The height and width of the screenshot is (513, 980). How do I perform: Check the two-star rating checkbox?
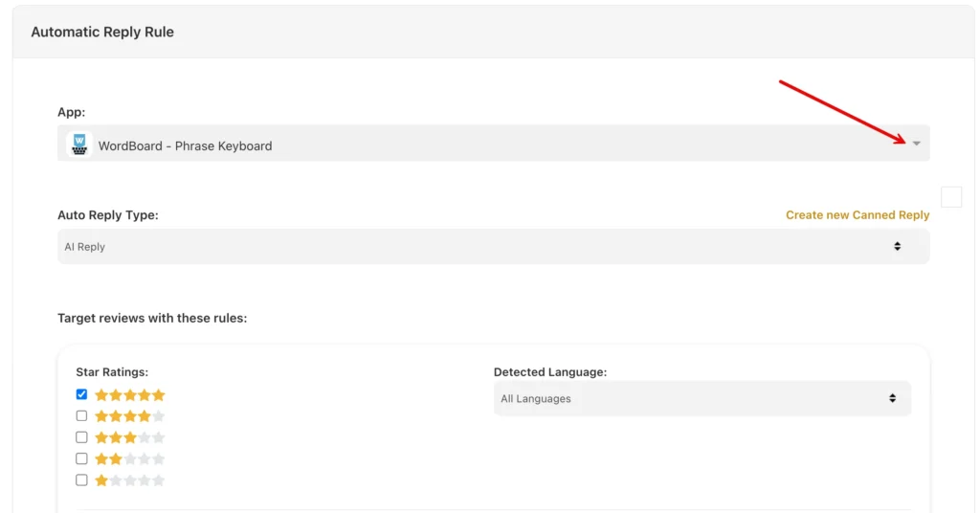(x=81, y=458)
